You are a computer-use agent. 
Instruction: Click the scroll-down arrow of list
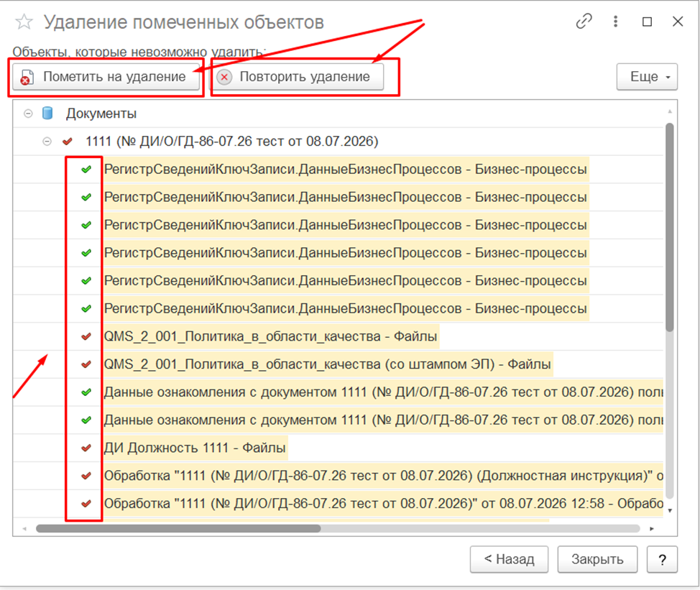[x=670, y=510]
